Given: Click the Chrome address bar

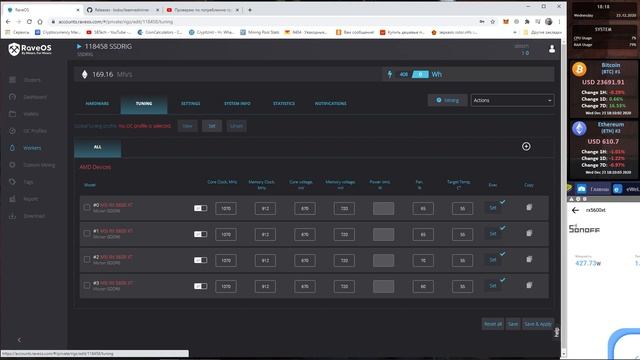Looking at the screenshot, I should coord(261,22).
